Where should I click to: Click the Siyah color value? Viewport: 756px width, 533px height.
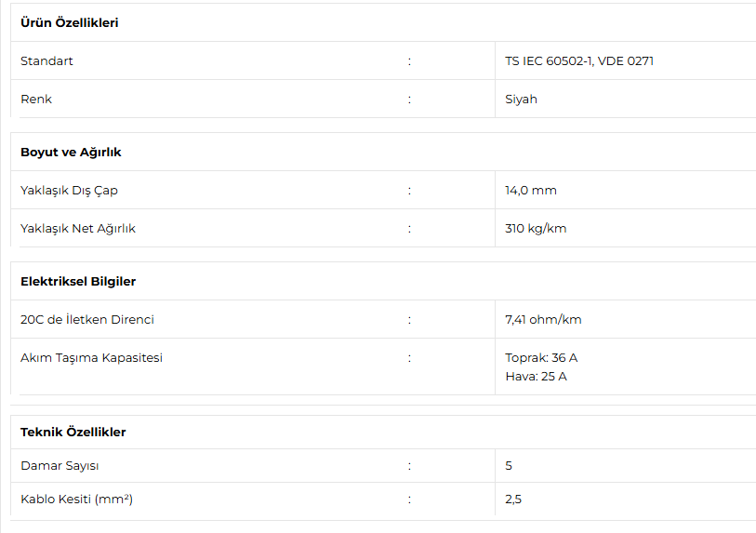(521, 99)
